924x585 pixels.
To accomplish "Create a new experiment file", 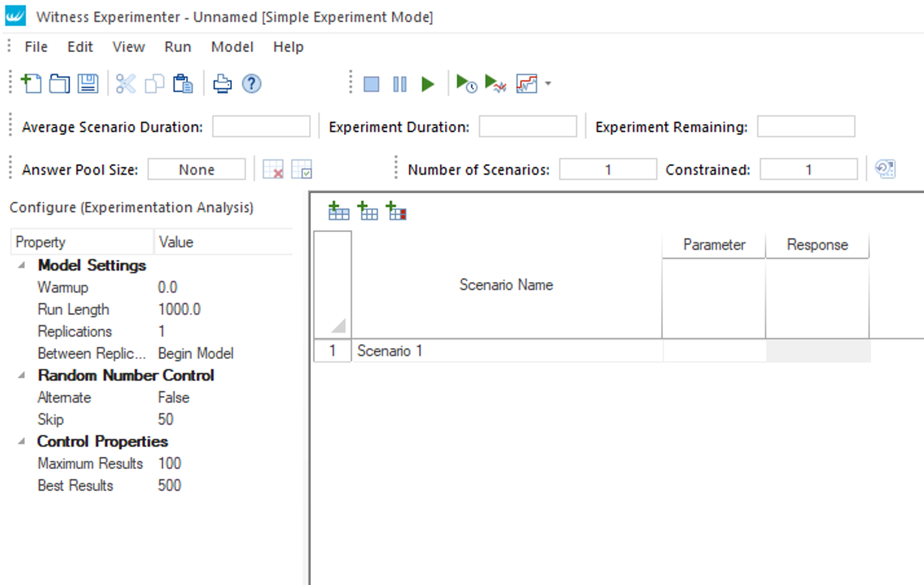I will point(32,84).
